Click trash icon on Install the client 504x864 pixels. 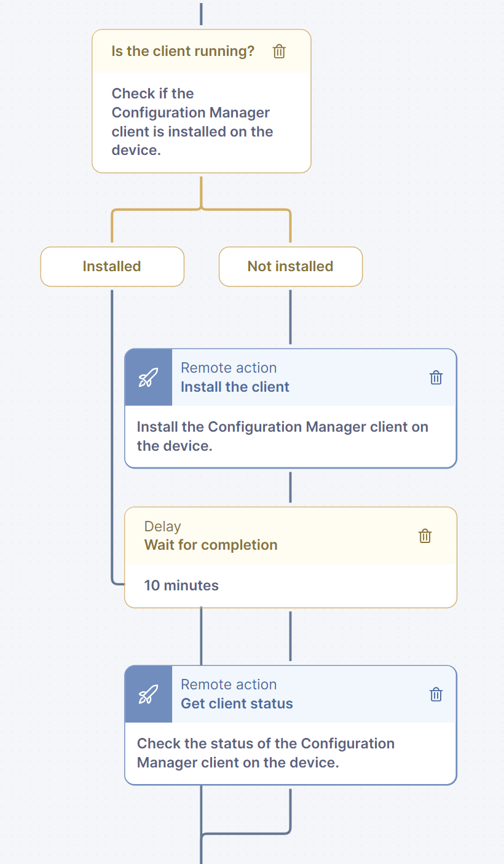coord(436,378)
